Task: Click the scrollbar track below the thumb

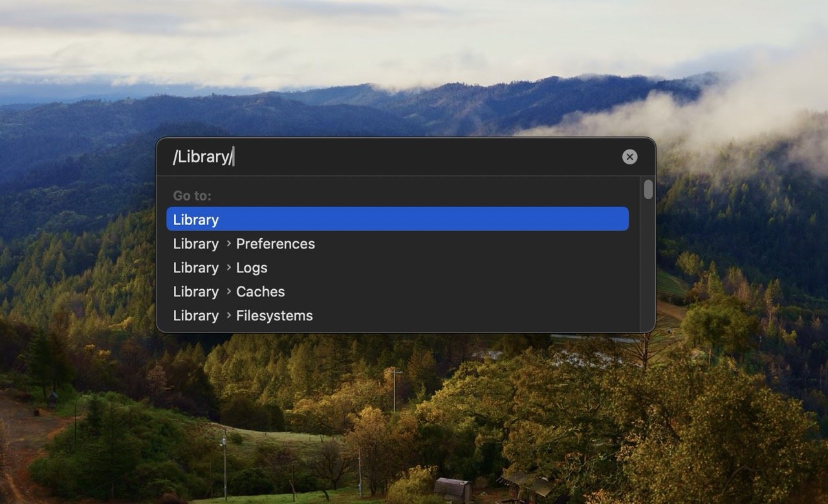Action: coord(648,272)
